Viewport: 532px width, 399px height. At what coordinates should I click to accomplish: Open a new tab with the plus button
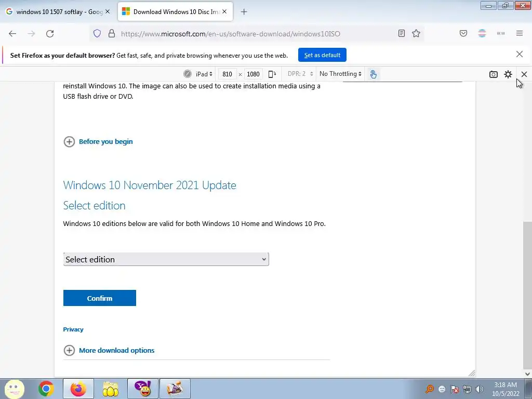[x=244, y=12]
